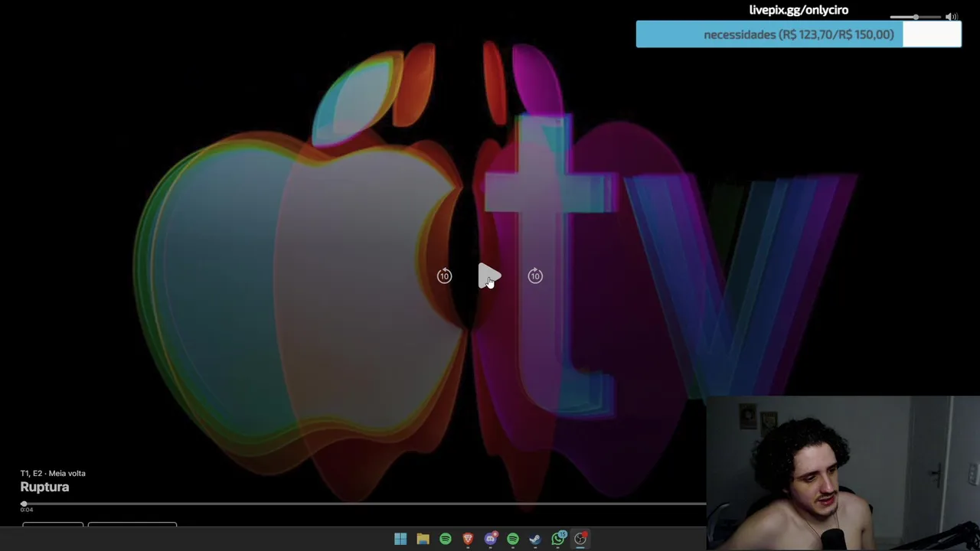Click the 'necessidades' donation goal bar
This screenshot has width=980, height=551.
pos(799,34)
